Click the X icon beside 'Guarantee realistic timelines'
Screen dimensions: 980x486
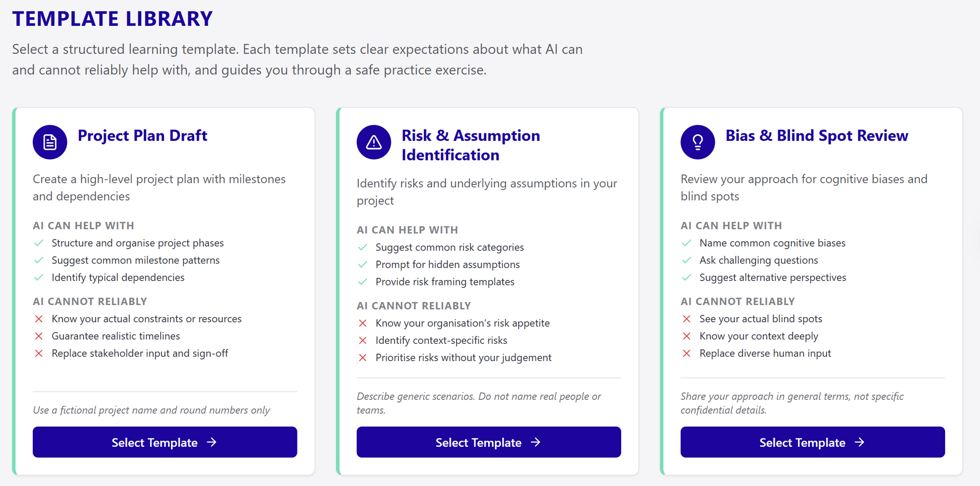[39, 336]
